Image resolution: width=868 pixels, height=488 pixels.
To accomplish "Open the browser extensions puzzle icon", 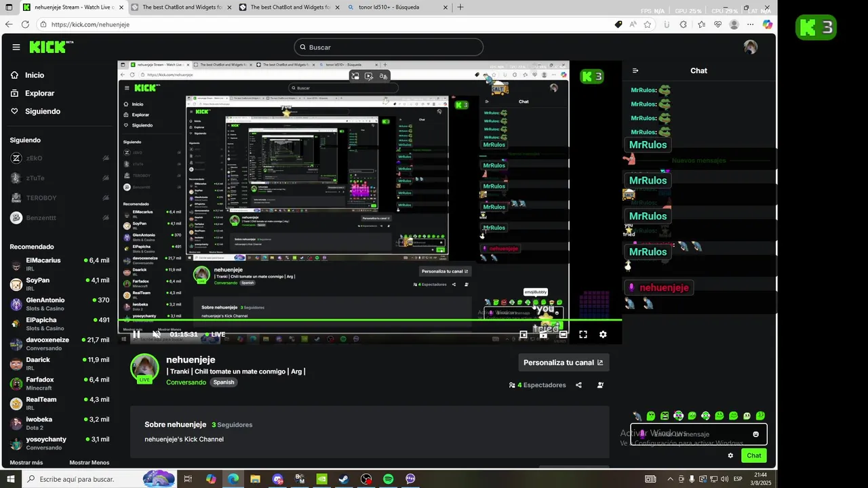I will (683, 24).
